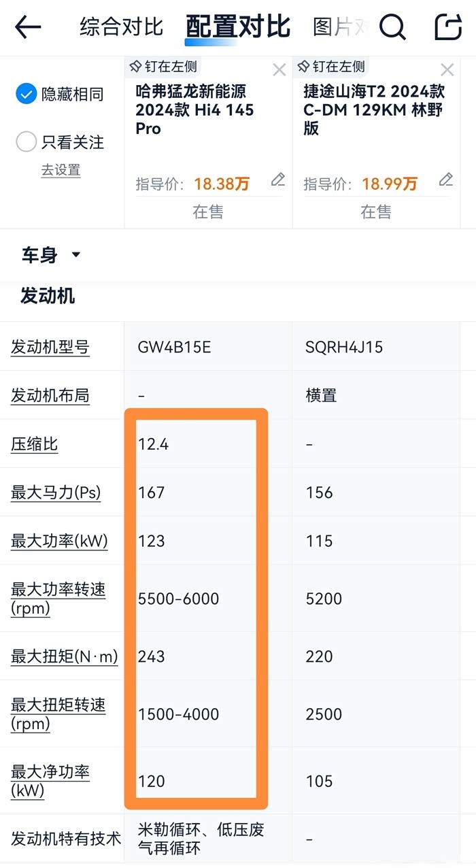Pin the 哈弗猛龙新能源 column to left
Viewport: 476px width, 868px height.
[x=163, y=67]
